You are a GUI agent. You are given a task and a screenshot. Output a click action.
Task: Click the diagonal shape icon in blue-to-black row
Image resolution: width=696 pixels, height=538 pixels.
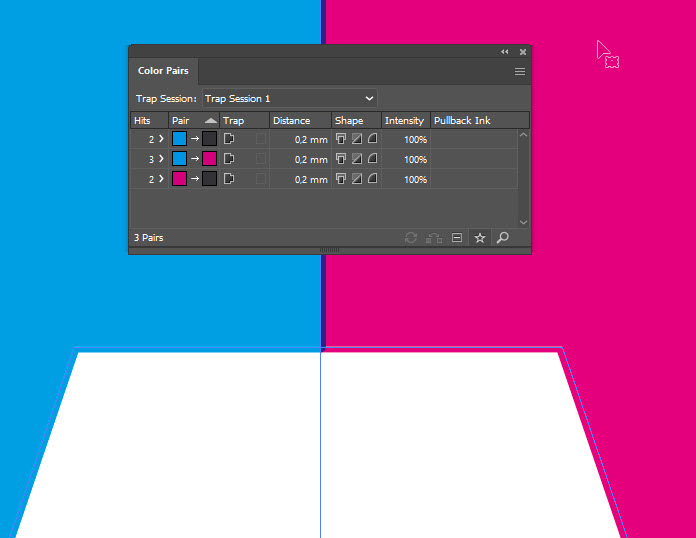356,138
